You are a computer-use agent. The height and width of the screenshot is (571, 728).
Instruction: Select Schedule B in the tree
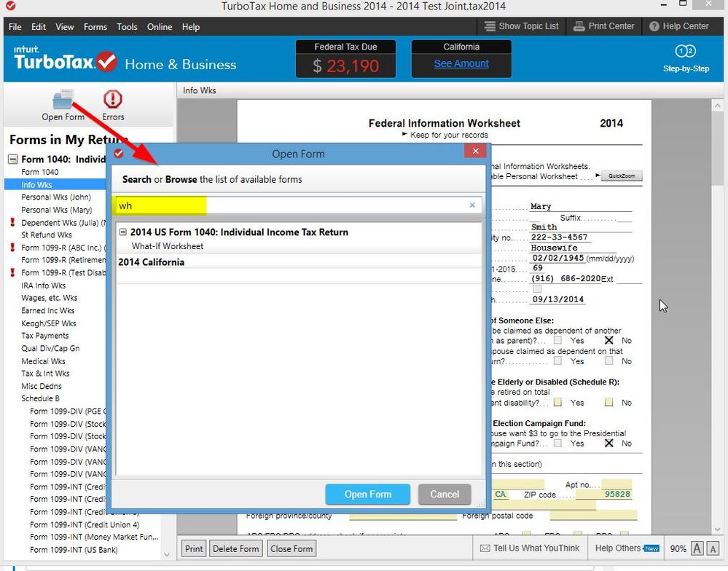tap(40, 398)
